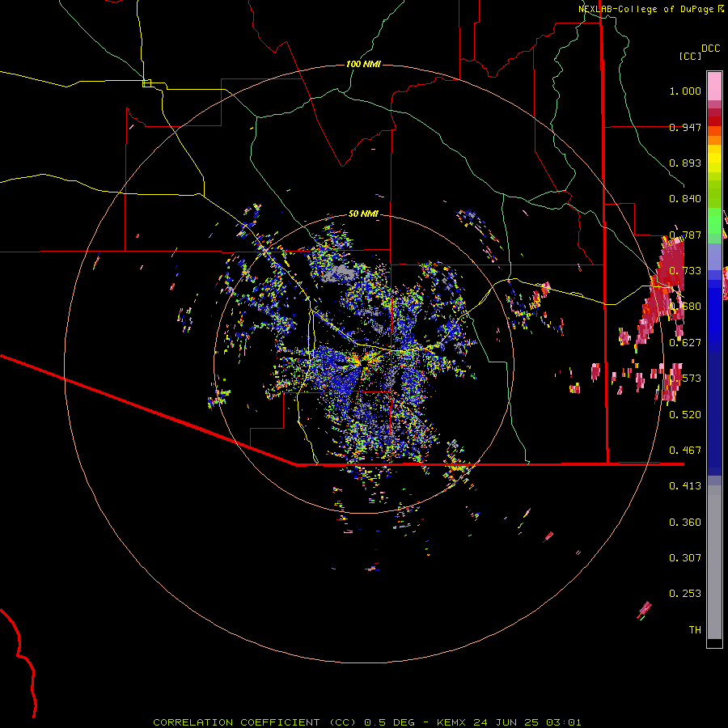
Task: Select the 0.627 scale value
Action: click(685, 343)
